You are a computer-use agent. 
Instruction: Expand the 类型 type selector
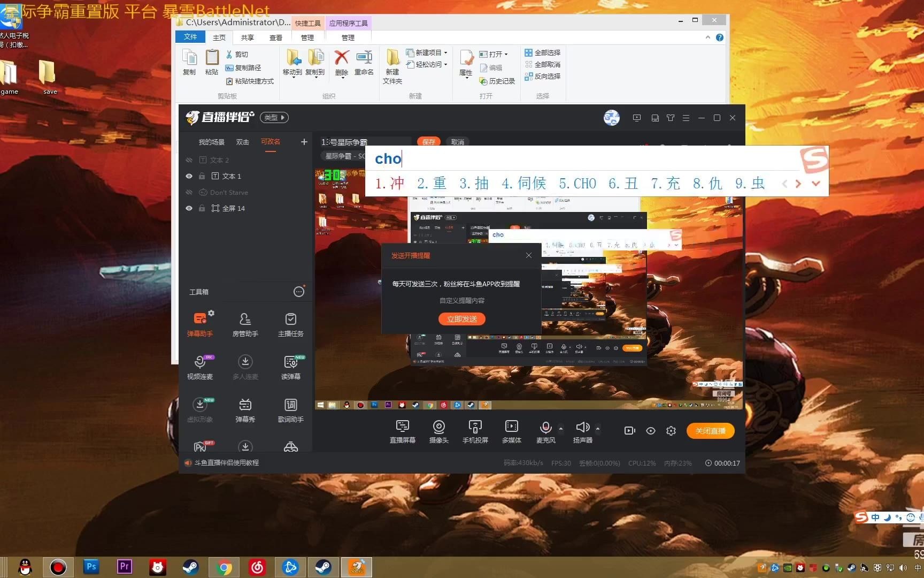[274, 117]
